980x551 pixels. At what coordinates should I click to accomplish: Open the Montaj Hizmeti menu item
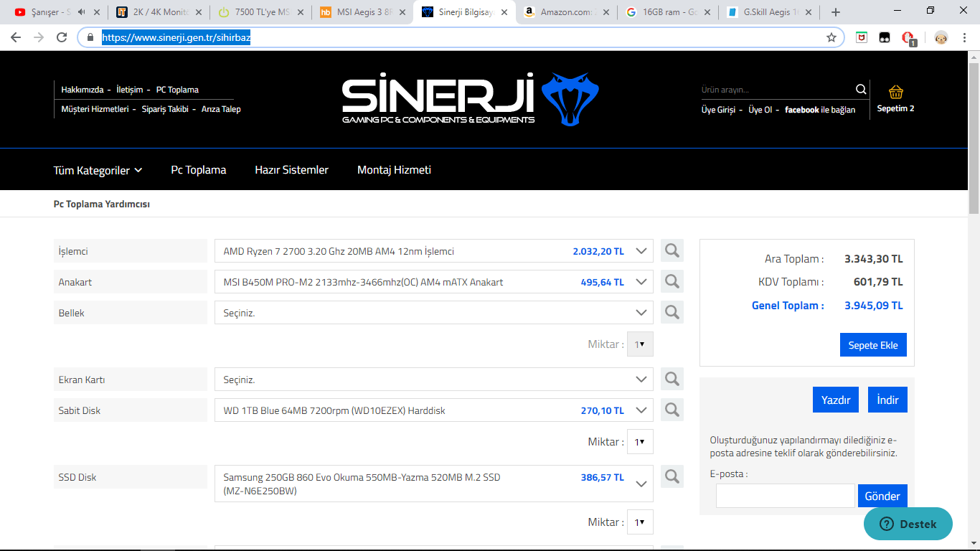394,170
